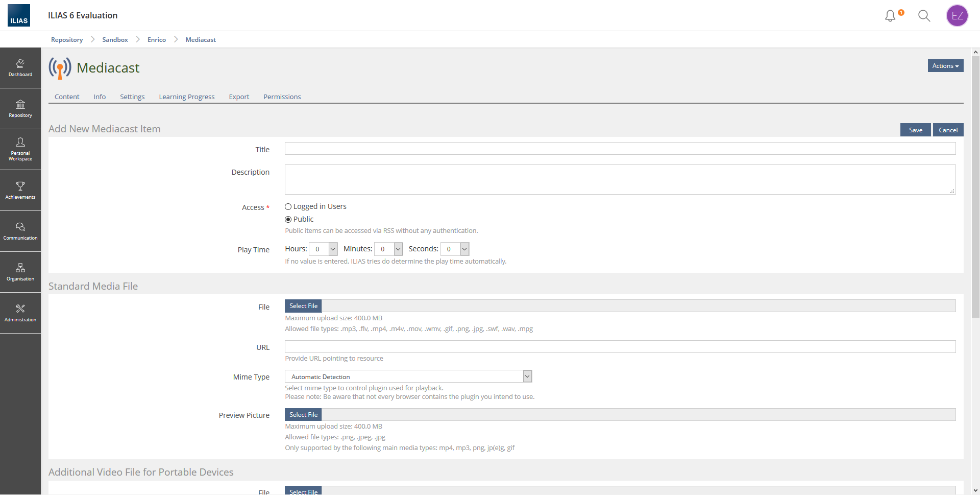This screenshot has width=980, height=495.
Task: Click Select File for Standard Media File
Action: [303, 306]
